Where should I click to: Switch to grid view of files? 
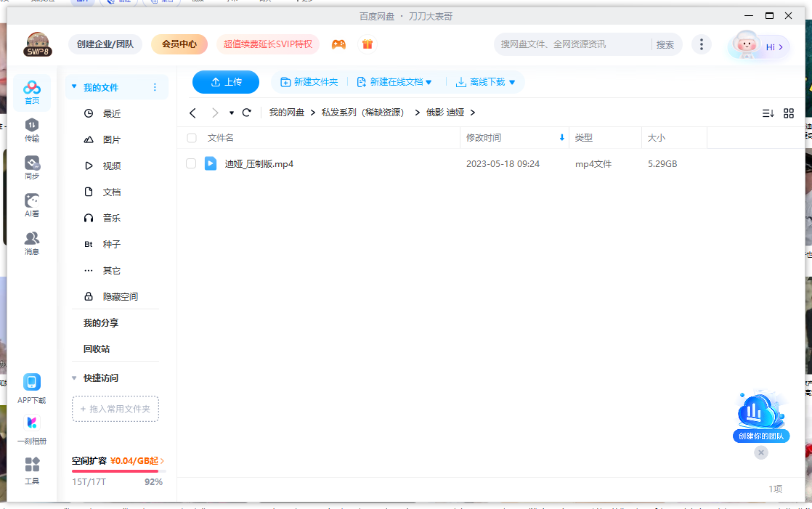click(789, 113)
